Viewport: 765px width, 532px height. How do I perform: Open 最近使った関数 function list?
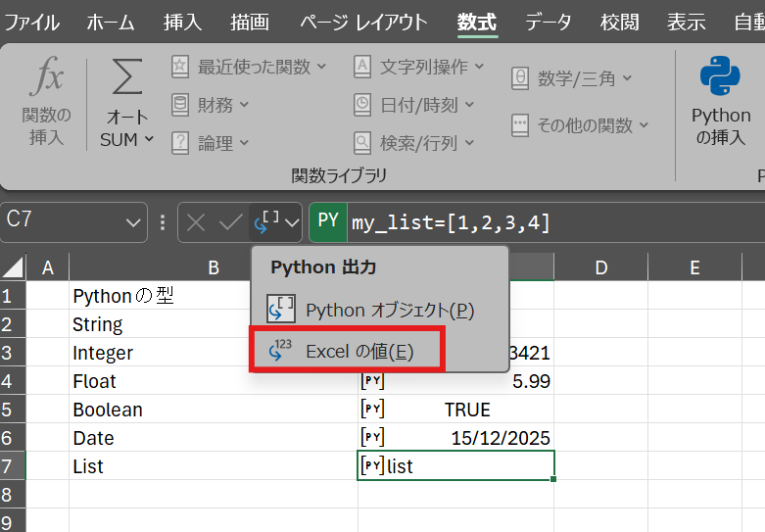[249, 67]
